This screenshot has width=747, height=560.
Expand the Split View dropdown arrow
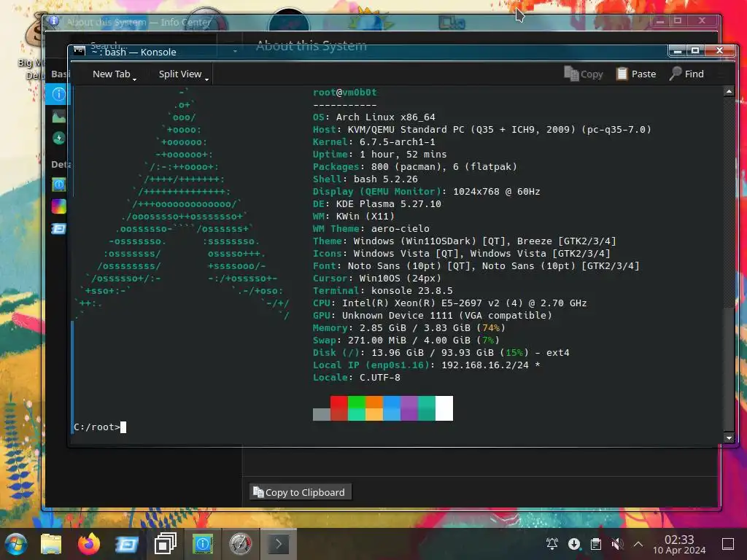pyautogui.click(x=206, y=79)
